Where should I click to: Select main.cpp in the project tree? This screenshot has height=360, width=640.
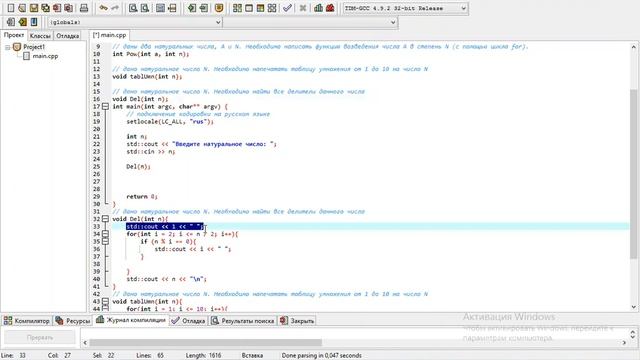click(x=45, y=56)
